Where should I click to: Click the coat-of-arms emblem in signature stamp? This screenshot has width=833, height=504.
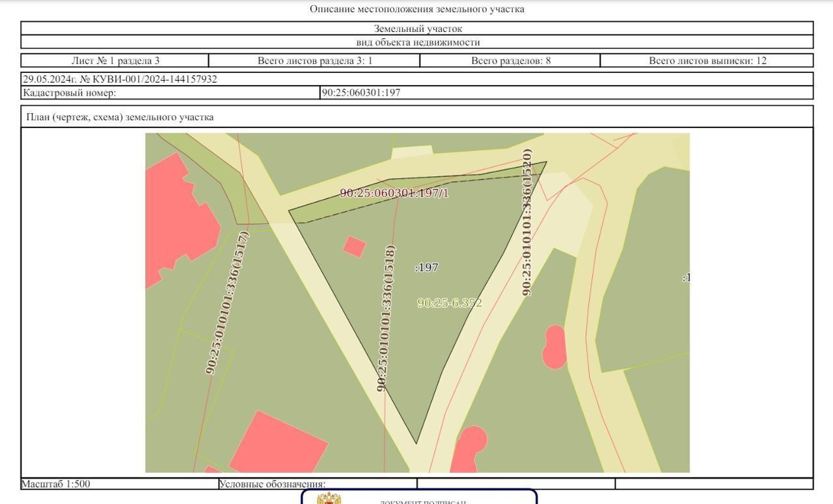point(330,499)
